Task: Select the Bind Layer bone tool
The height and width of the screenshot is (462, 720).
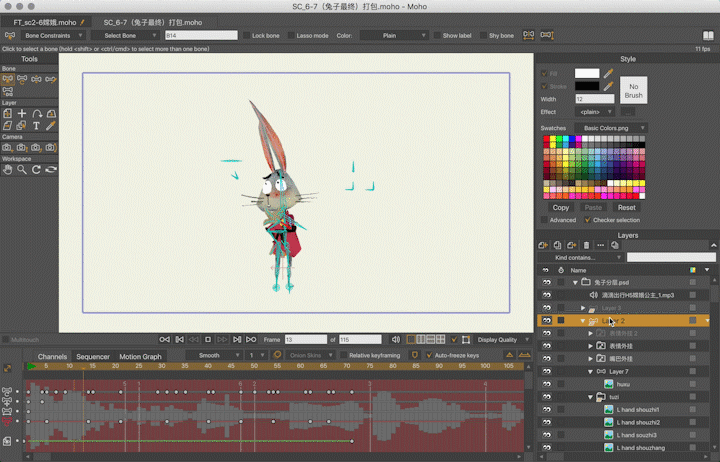Action: [x=7, y=92]
